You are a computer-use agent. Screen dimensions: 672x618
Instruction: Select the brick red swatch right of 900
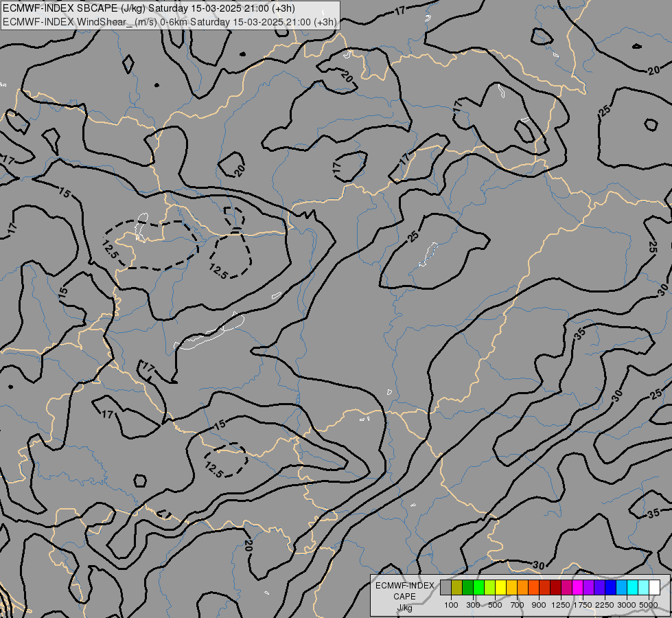click(545, 587)
